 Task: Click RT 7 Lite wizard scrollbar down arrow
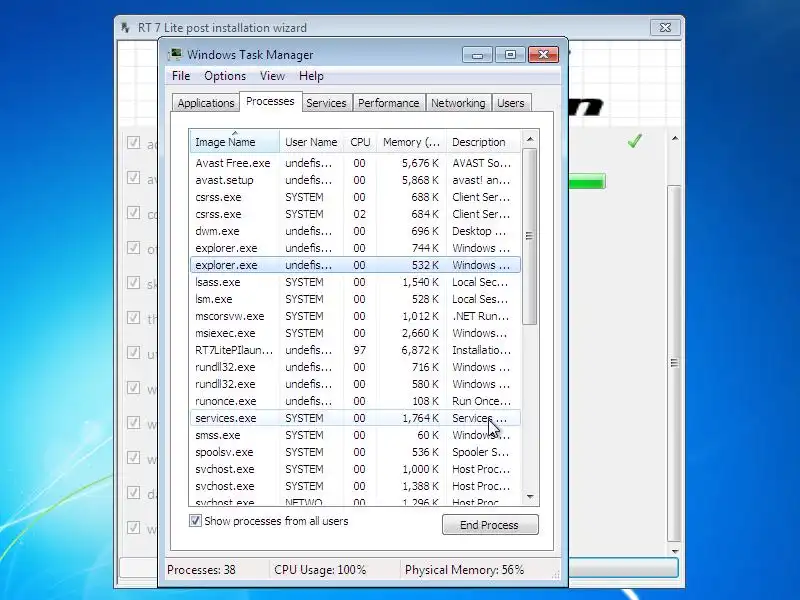click(x=674, y=551)
